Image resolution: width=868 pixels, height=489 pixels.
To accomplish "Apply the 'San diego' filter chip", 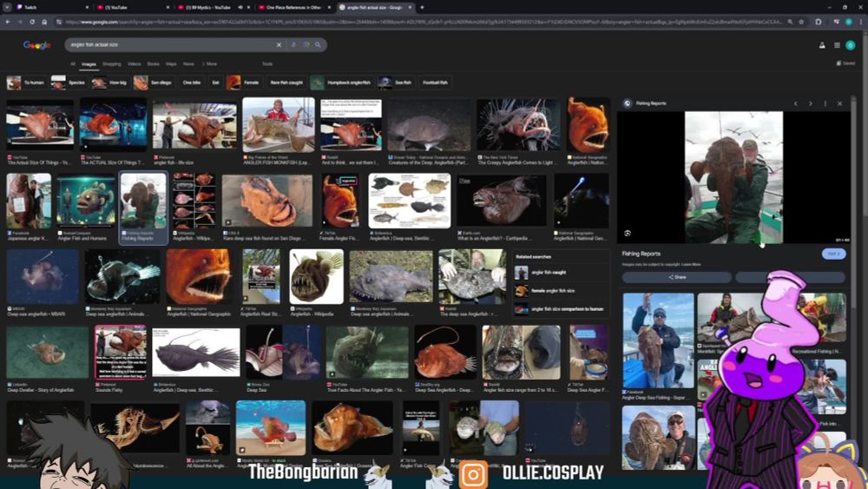I will pos(154,83).
